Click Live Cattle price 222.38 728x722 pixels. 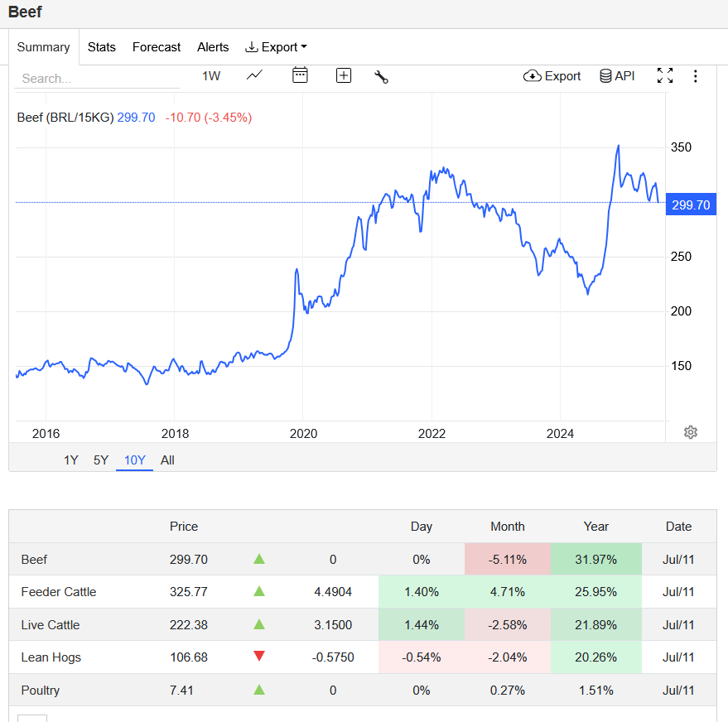coord(189,625)
